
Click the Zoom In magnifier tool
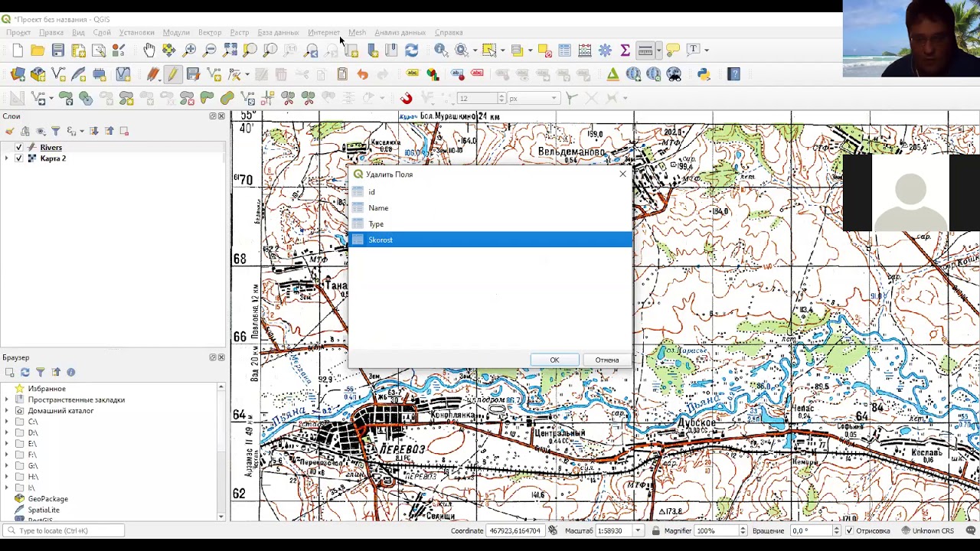click(190, 51)
